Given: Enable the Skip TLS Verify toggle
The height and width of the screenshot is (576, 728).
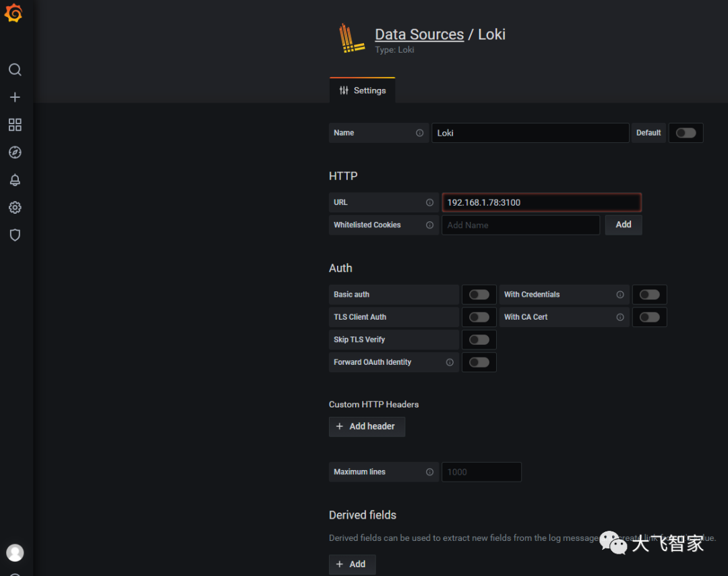Looking at the screenshot, I should [x=479, y=339].
